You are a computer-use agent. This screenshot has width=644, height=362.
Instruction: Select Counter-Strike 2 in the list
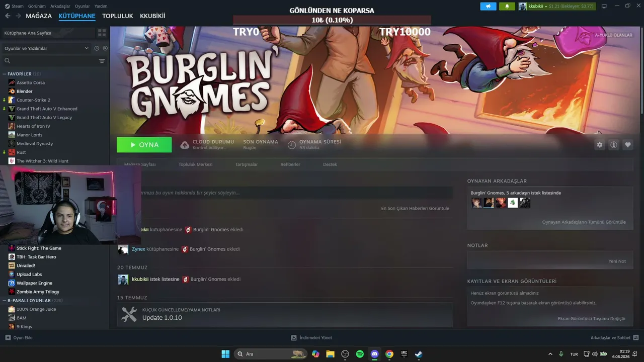33,100
